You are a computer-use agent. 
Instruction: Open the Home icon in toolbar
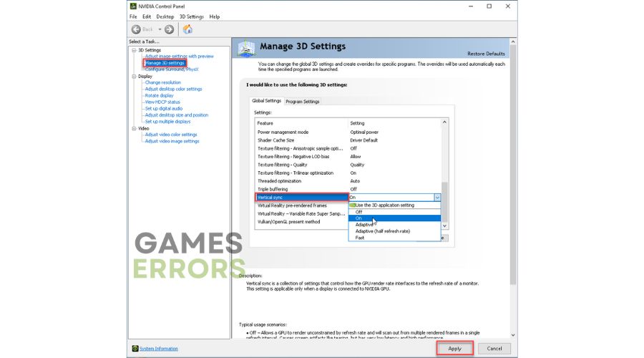tap(187, 29)
